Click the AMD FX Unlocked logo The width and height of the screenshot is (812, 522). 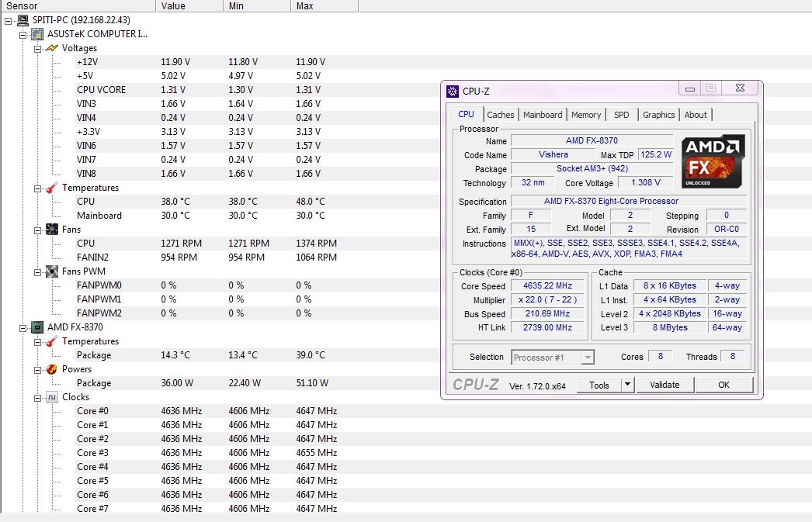click(713, 161)
